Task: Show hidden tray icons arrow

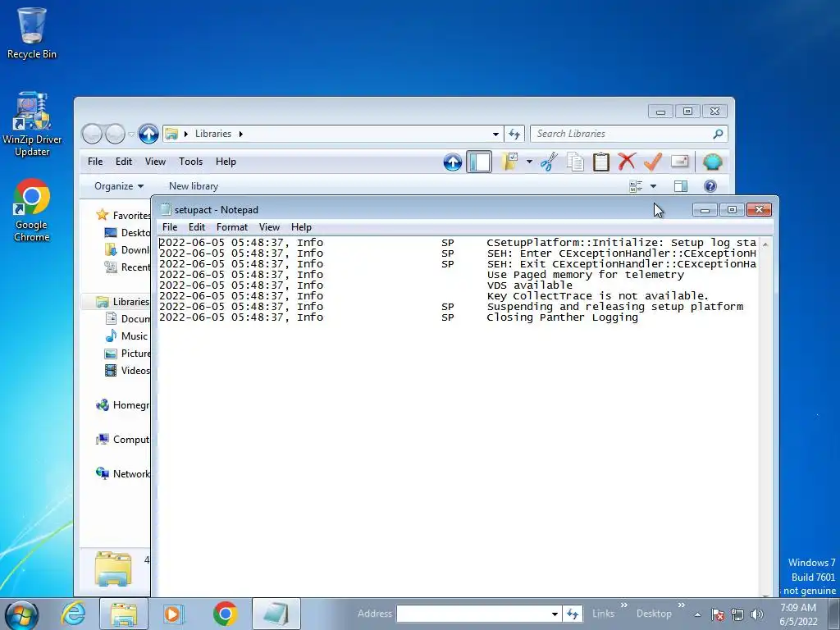Action: click(697, 614)
